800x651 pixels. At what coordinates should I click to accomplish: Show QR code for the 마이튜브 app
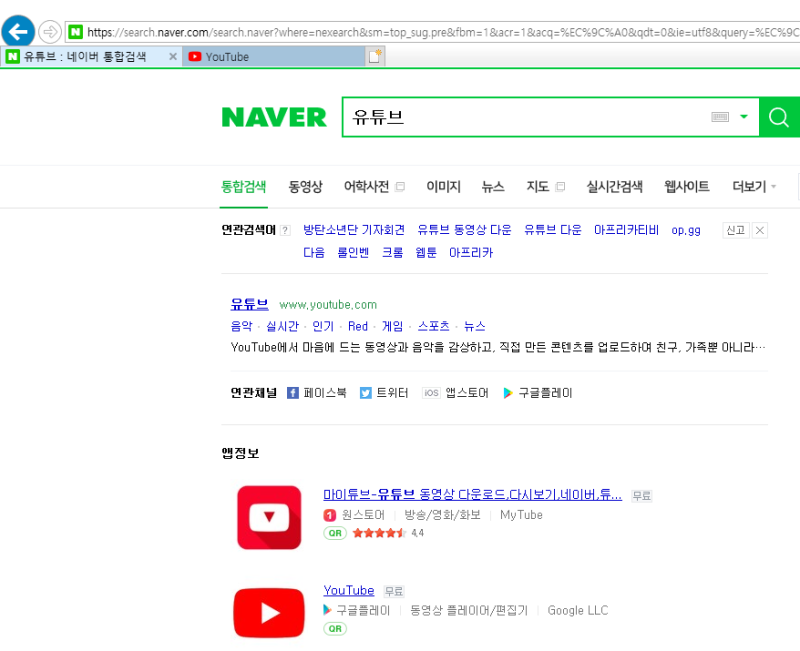(335, 533)
